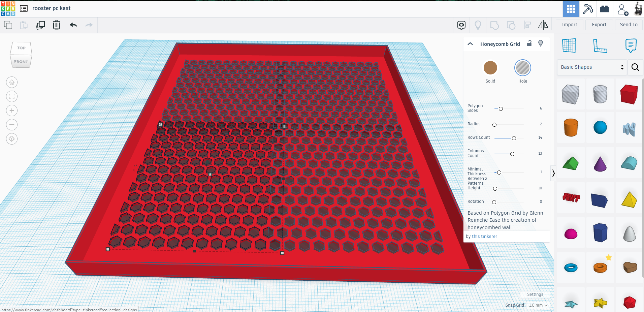Follow the 'this tinkerer' link
This screenshot has width=644, height=312.
pos(484,236)
